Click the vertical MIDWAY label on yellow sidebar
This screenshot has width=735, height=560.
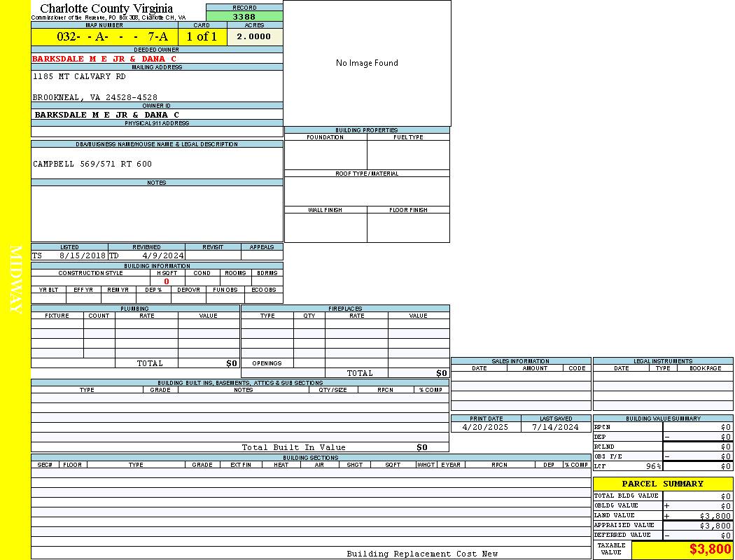(15, 279)
